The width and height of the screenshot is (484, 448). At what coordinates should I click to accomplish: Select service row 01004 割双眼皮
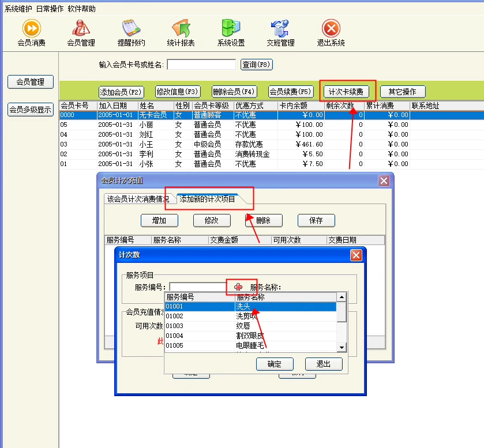(x=250, y=336)
